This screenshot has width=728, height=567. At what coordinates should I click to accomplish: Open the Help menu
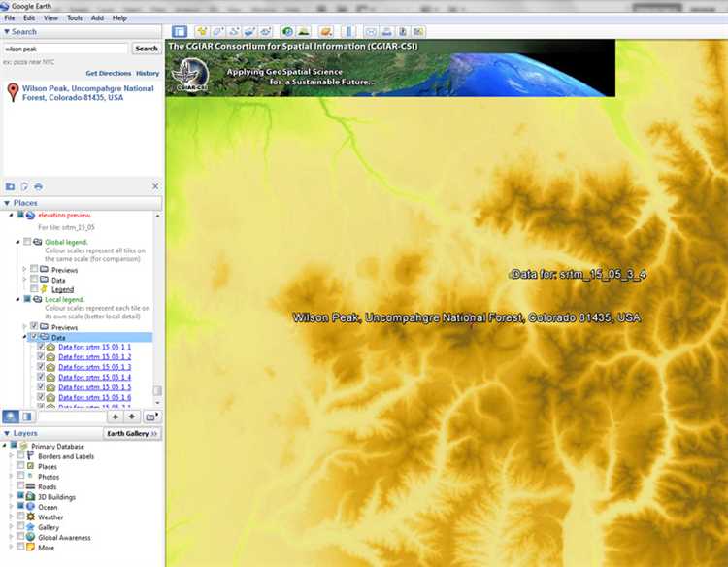(119, 18)
